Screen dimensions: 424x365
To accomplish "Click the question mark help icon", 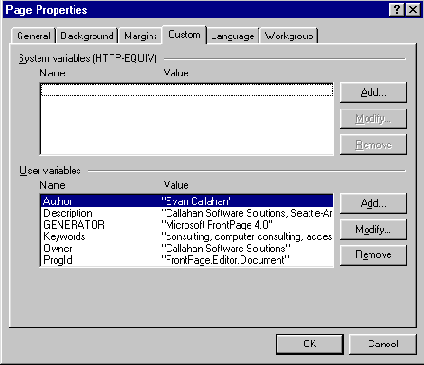I will click(x=397, y=10).
